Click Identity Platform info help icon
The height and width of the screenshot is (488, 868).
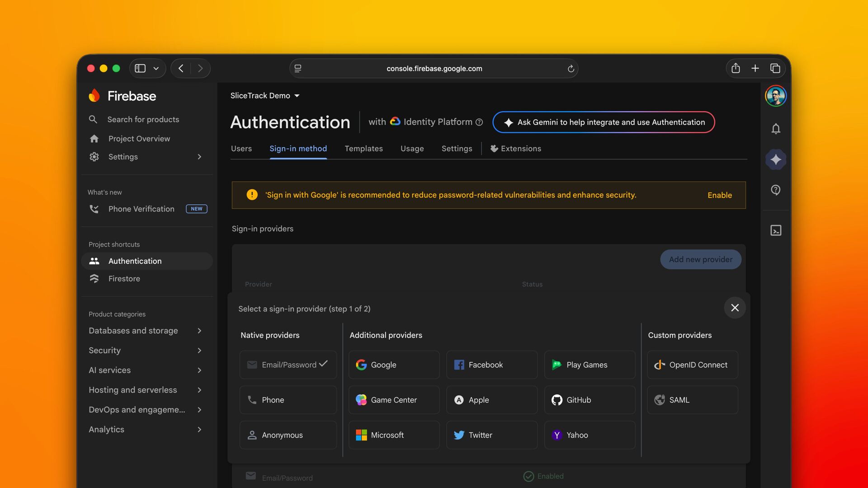pos(479,122)
